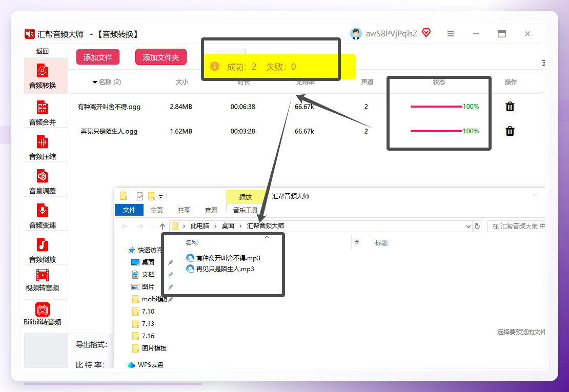This screenshot has width=569, height=392.
Task: Click the 返回 back button
Action: (x=43, y=51)
